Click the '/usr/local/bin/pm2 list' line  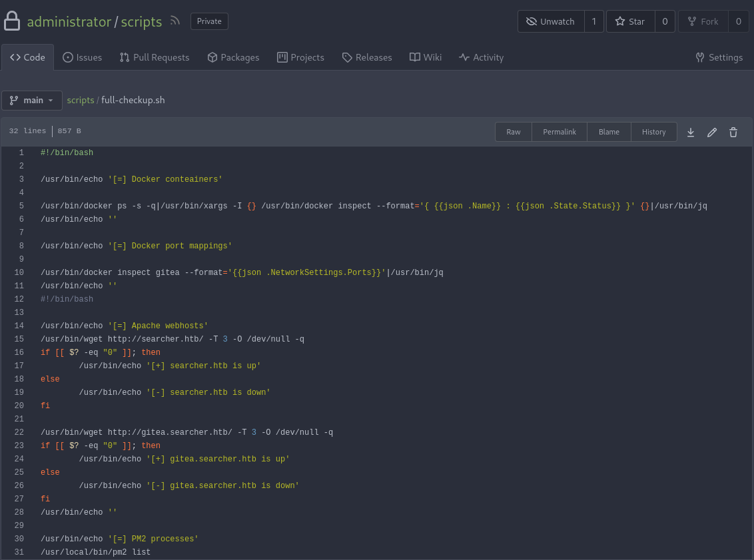(x=95, y=552)
